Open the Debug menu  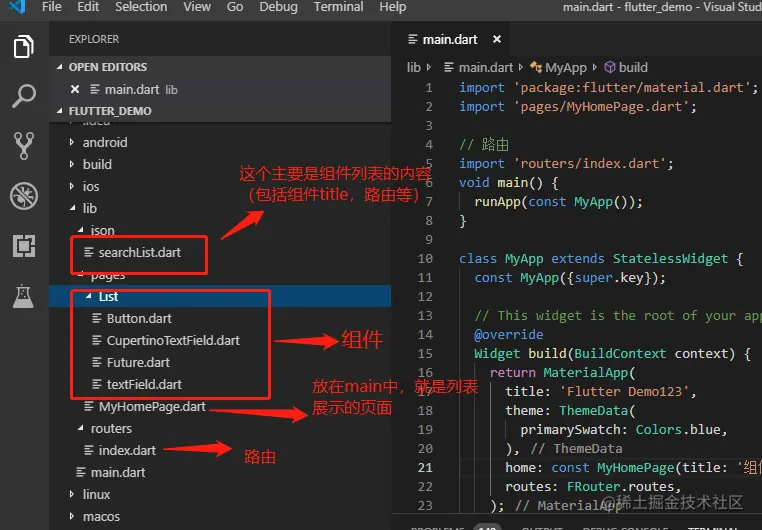278,7
